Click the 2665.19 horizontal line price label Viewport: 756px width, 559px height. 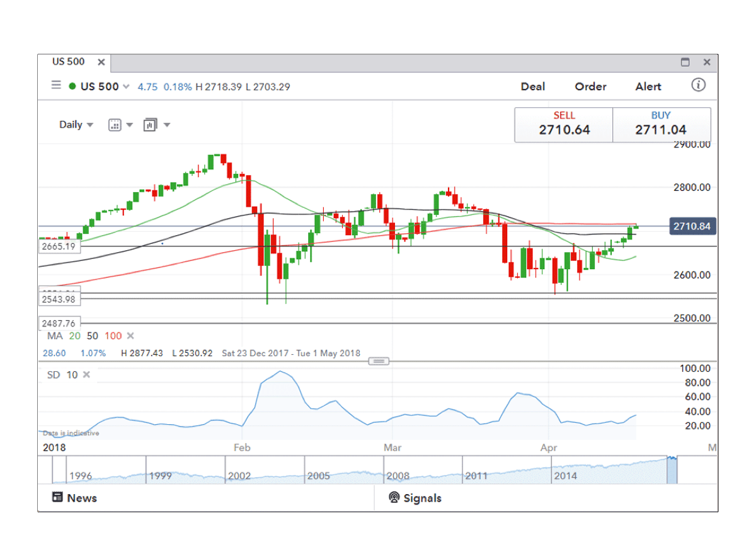(x=59, y=246)
